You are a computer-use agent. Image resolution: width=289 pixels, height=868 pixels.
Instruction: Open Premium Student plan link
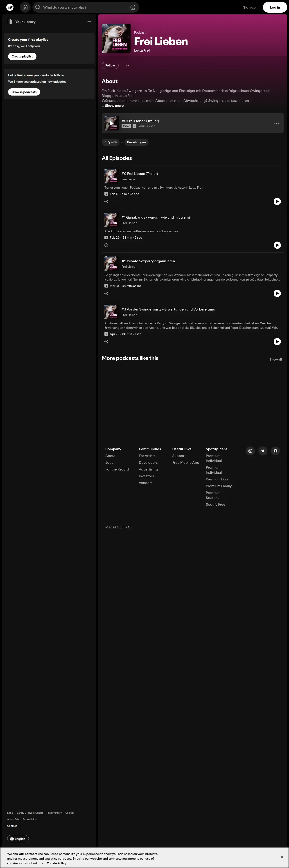pyautogui.click(x=213, y=495)
